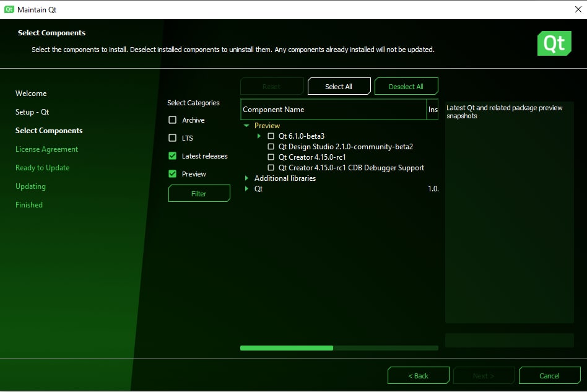Go back with the Back button

[x=418, y=375]
